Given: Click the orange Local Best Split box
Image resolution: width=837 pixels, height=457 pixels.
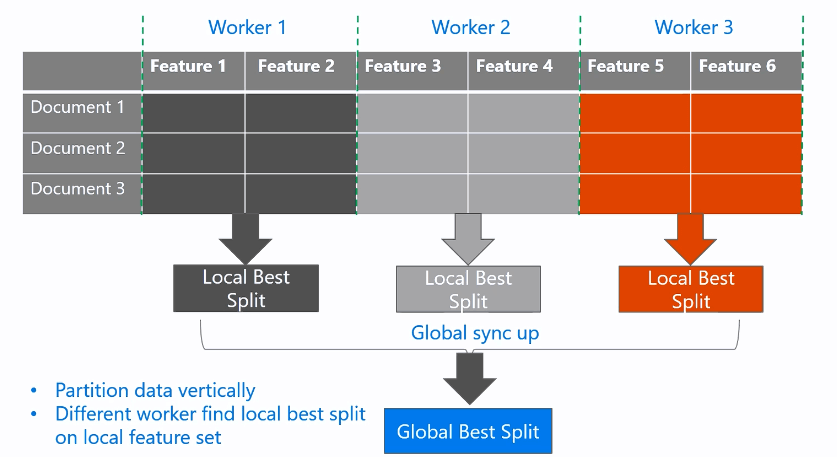Looking at the screenshot, I should [x=691, y=289].
